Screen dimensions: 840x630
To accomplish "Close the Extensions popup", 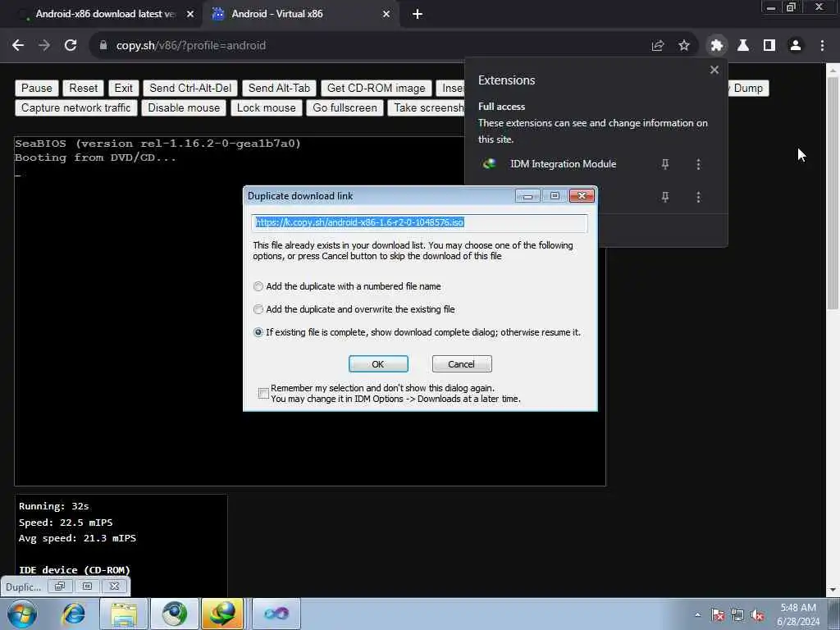I will click(714, 70).
